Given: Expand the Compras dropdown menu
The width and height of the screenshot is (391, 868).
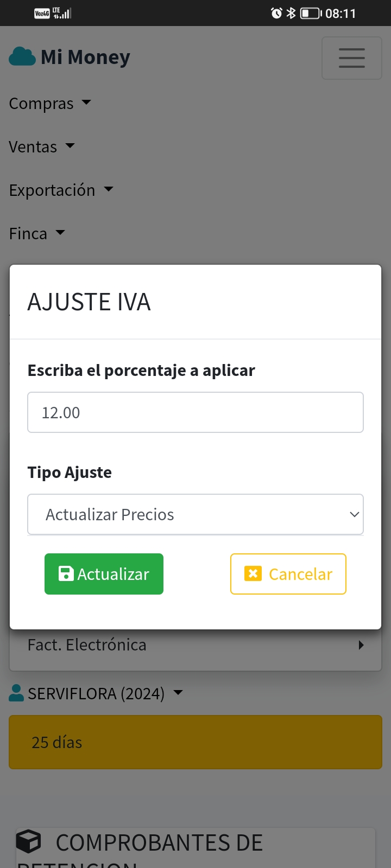Looking at the screenshot, I should (x=50, y=103).
